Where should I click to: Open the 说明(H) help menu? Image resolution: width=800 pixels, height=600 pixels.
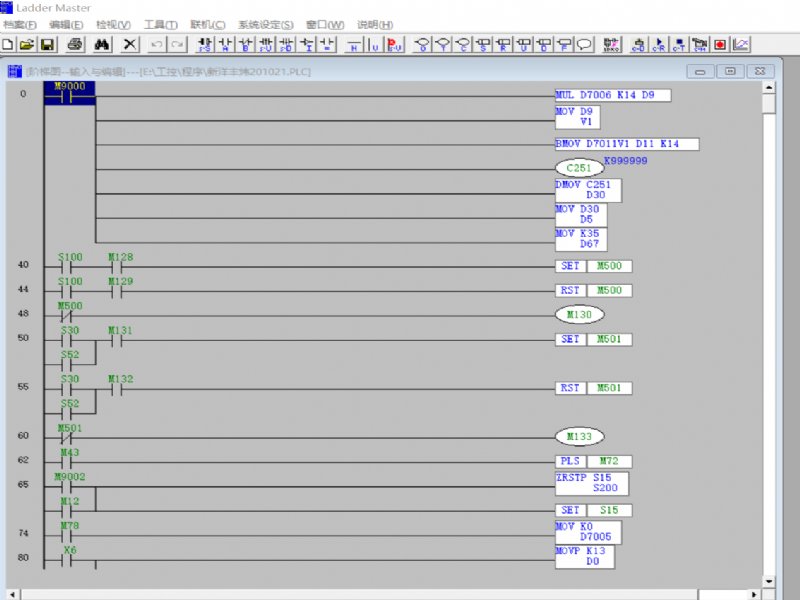(x=375, y=24)
